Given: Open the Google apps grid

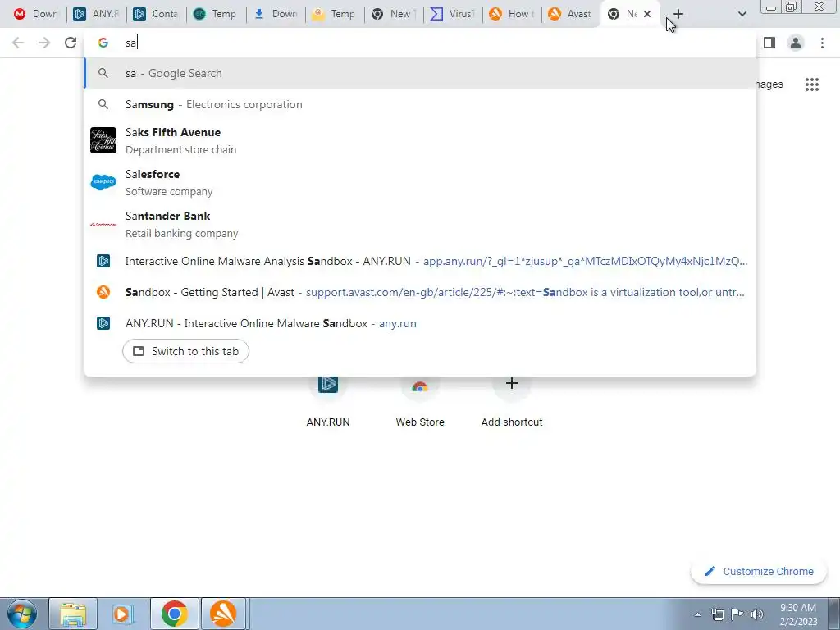Looking at the screenshot, I should tap(812, 84).
